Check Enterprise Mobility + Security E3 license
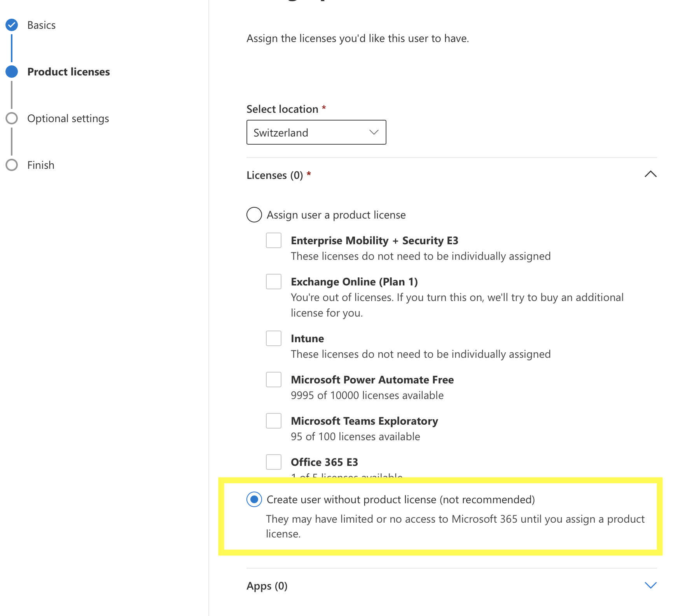The image size is (678, 616). [274, 240]
